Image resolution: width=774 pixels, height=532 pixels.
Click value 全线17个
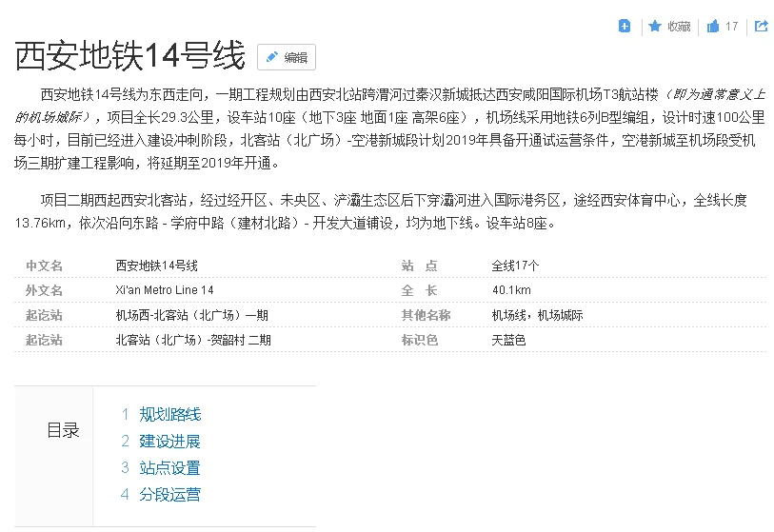point(515,266)
